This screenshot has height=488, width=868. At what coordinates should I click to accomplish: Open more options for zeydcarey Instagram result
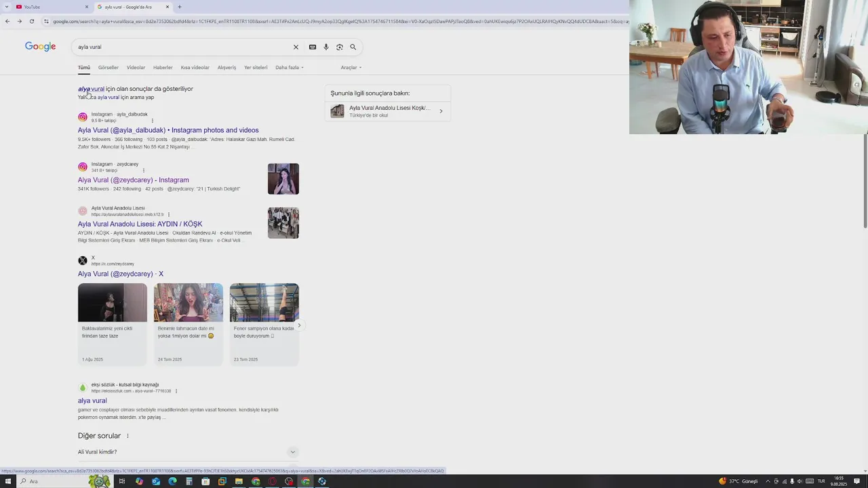coord(143,170)
